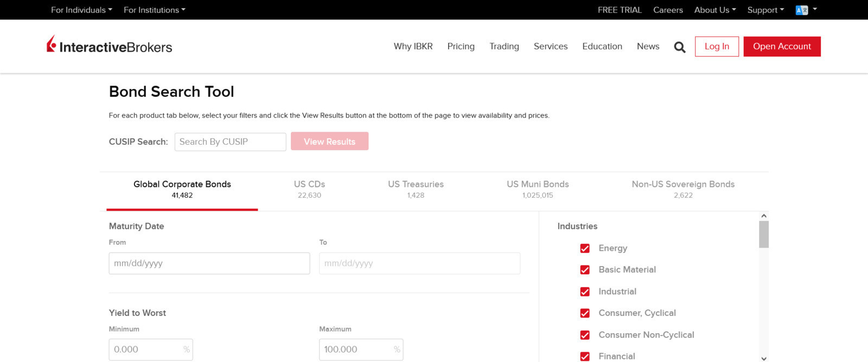Click the Log In button
The image size is (868, 362).
click(717, 47)
